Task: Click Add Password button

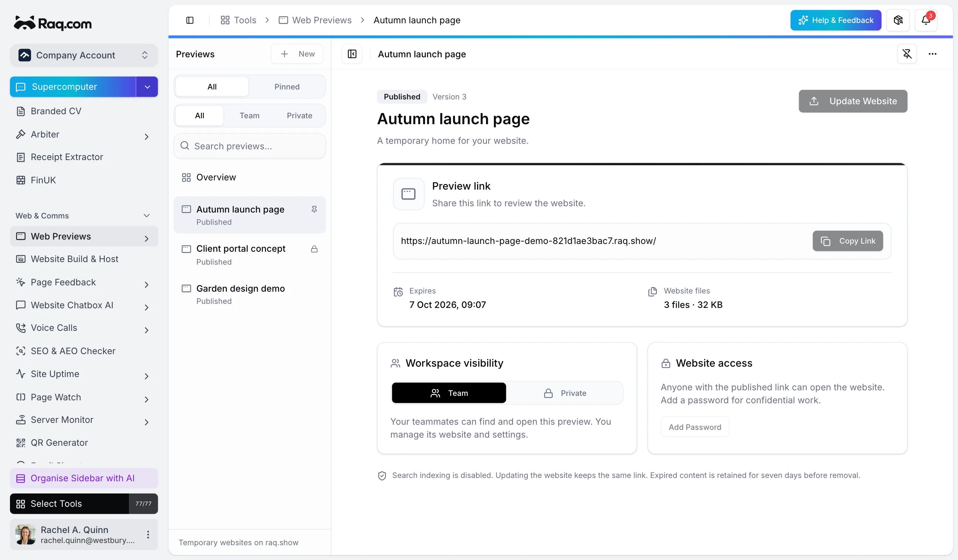Action: coord(694,427)
